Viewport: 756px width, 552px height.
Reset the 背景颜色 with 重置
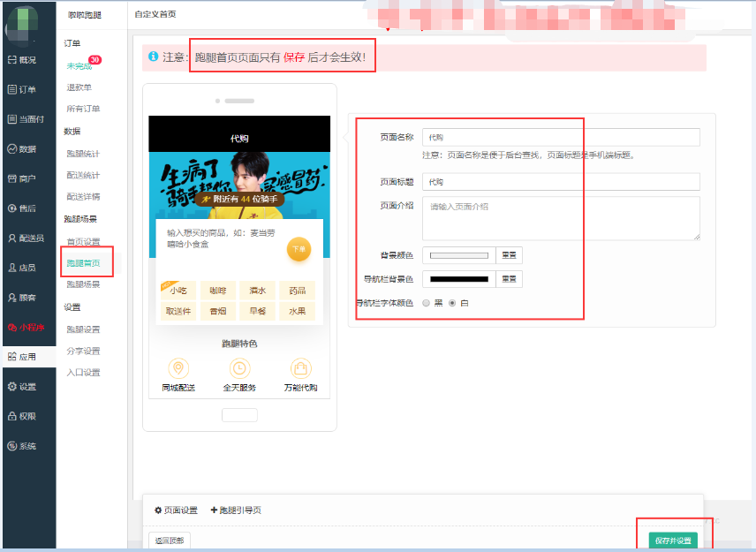[x=509, y=255]
